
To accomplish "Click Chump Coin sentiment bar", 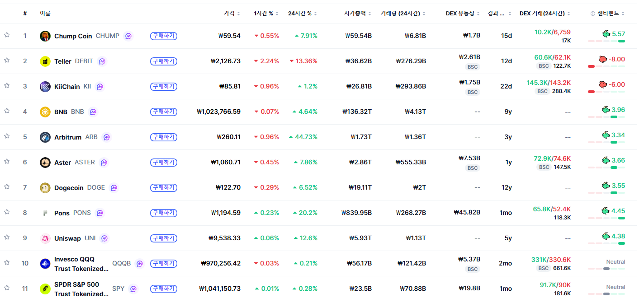I will click(x=606, y=41).
